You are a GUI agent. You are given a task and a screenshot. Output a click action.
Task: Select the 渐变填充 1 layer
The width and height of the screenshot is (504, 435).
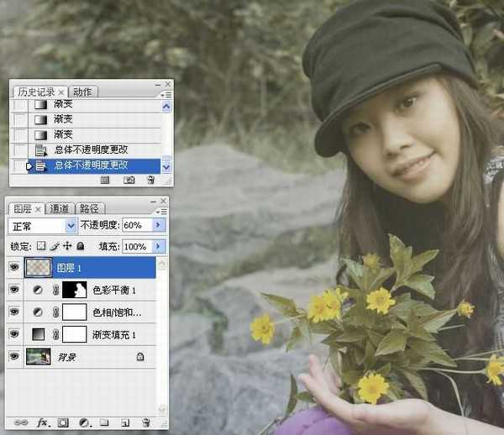coord(116,334)
